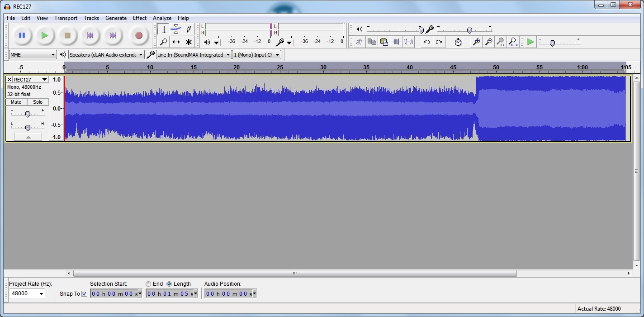Skip to end of track

[113, 35]
